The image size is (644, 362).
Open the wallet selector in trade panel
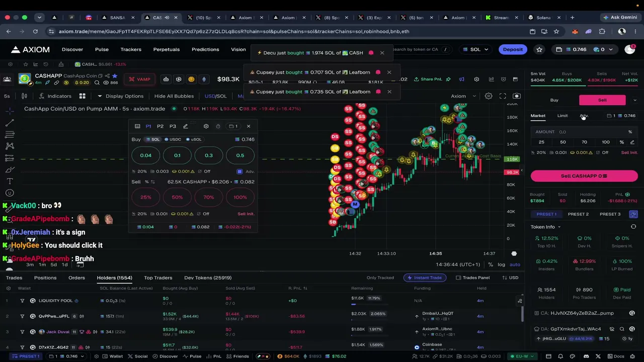tap(621, 116)
